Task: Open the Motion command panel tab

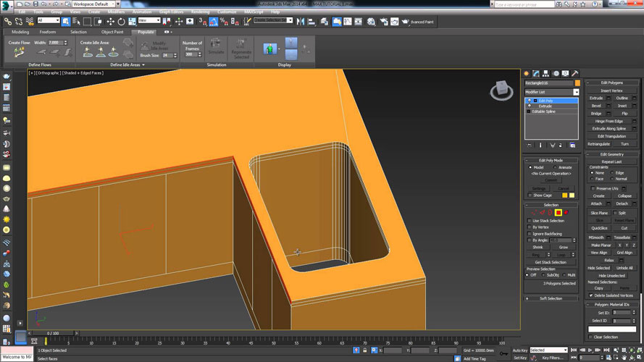Action: click(x=556, y=73)
